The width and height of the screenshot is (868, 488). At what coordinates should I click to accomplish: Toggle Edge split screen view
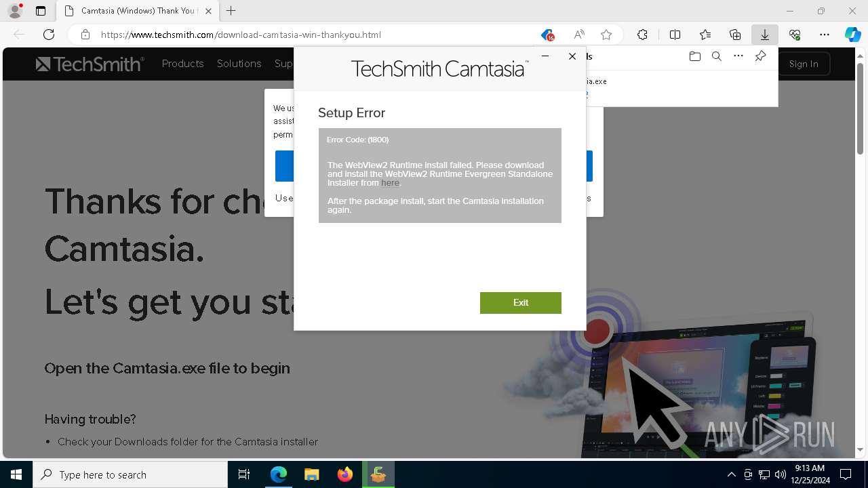[675, 35]
